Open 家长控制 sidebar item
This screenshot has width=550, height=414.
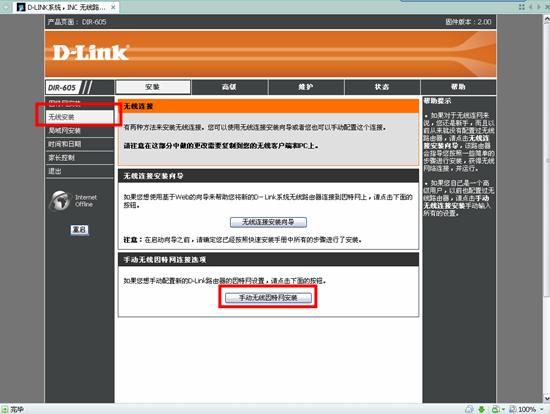click(80, 158)
